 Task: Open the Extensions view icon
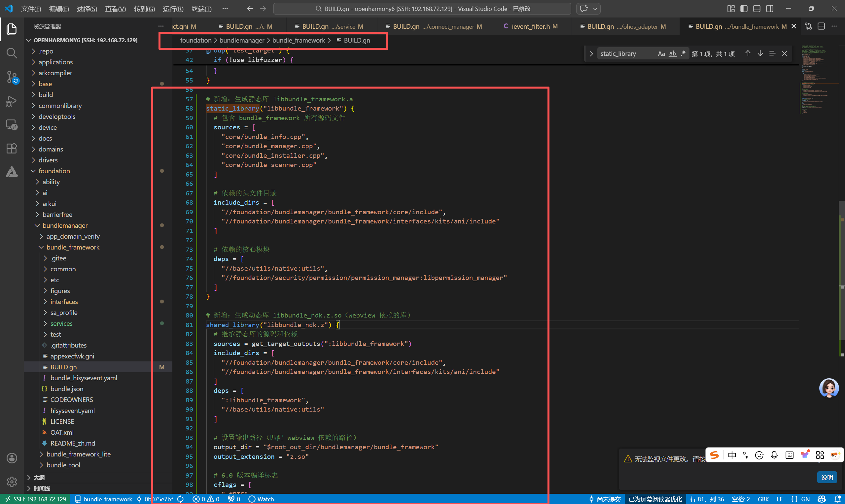pyautogui.click(x=12, y=149)
